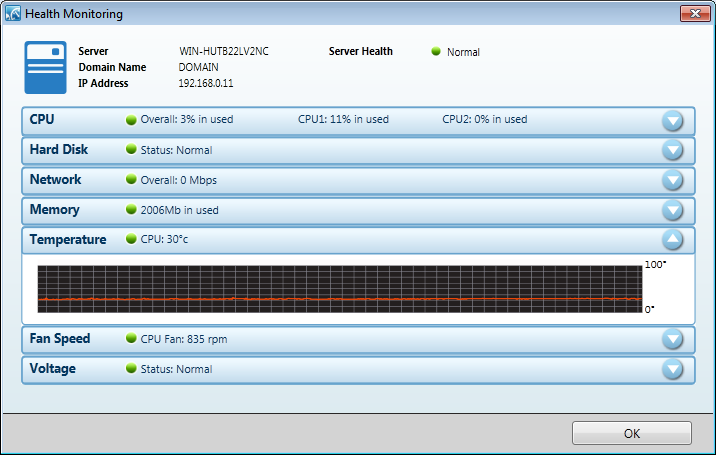Click Hard Disk 'Status: Normal' text
The height and width of the screenshot is (455, 716).
tap(176, 150)
